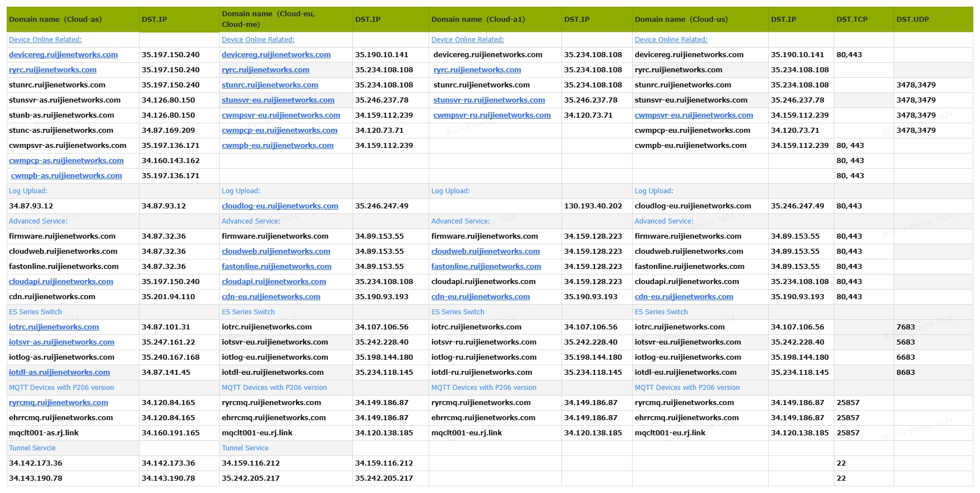This screenshot has width=980, height=493.
Task: Open the devicereg.ruijienetworks.com link in the Cloud-eu column
Action: pos(276,55)
